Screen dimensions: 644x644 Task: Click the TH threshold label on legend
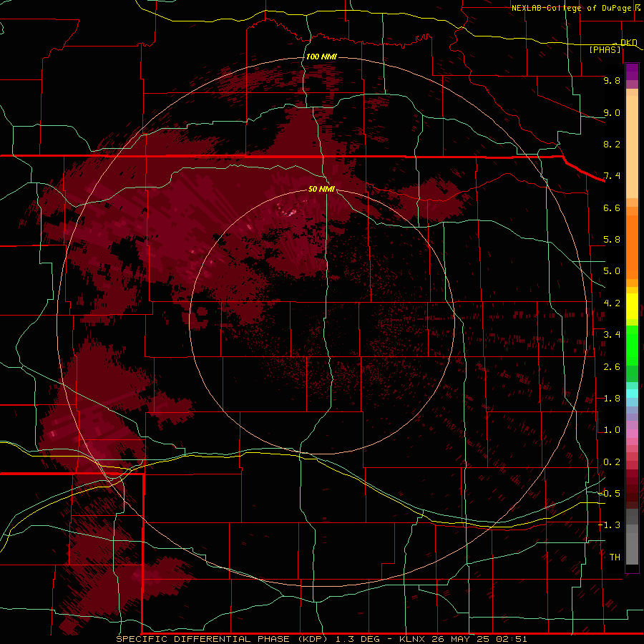pos(615,557)
